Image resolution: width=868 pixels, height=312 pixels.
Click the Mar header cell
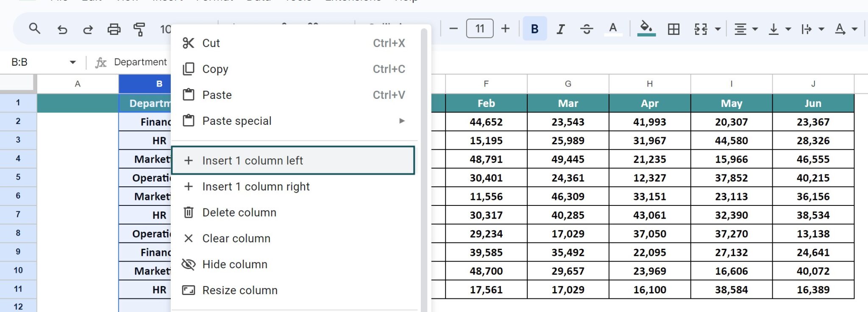pyautogui.click(x=568, y=103)
